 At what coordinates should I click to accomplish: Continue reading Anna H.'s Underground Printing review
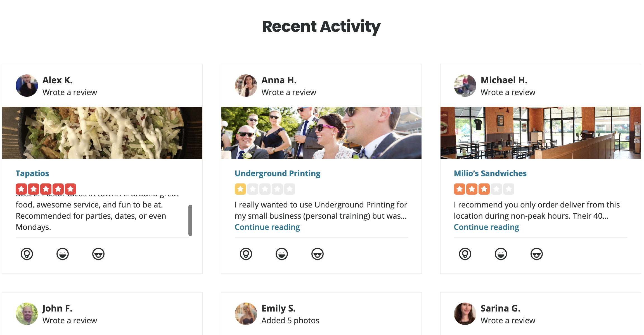click(x=267, y=227)
